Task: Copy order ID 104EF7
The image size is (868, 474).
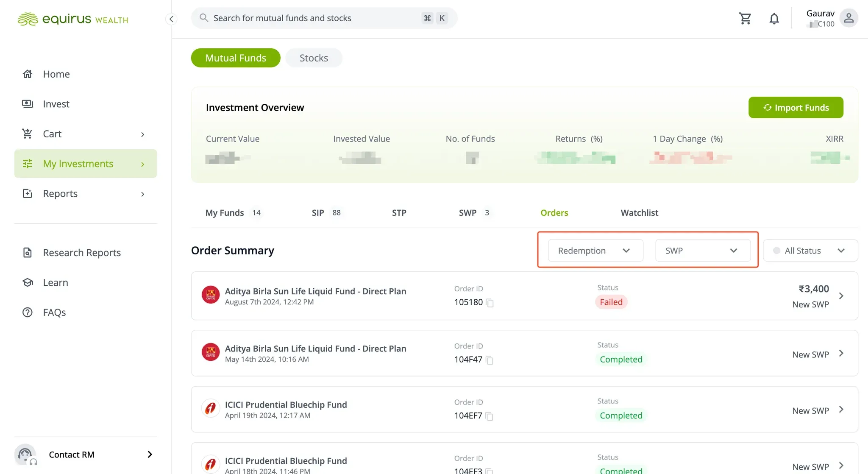Action: (489, 416)
